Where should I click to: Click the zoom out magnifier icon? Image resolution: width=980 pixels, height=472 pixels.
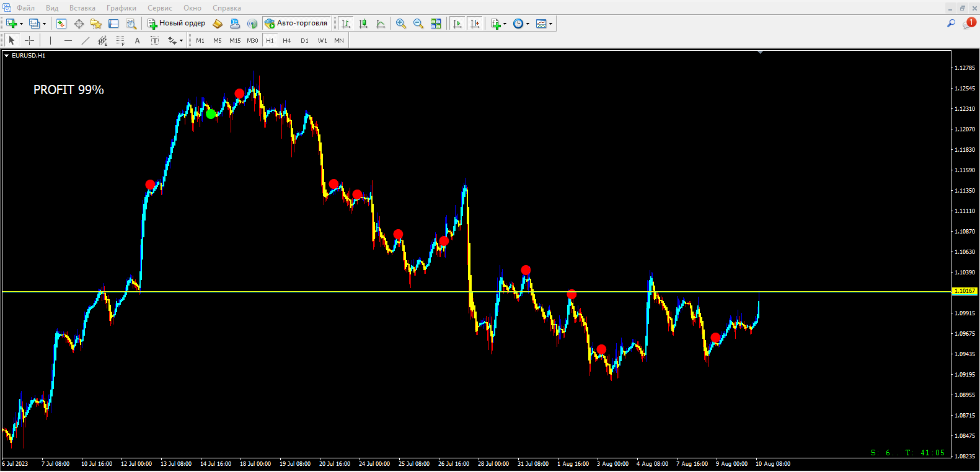tap(418, 24)
